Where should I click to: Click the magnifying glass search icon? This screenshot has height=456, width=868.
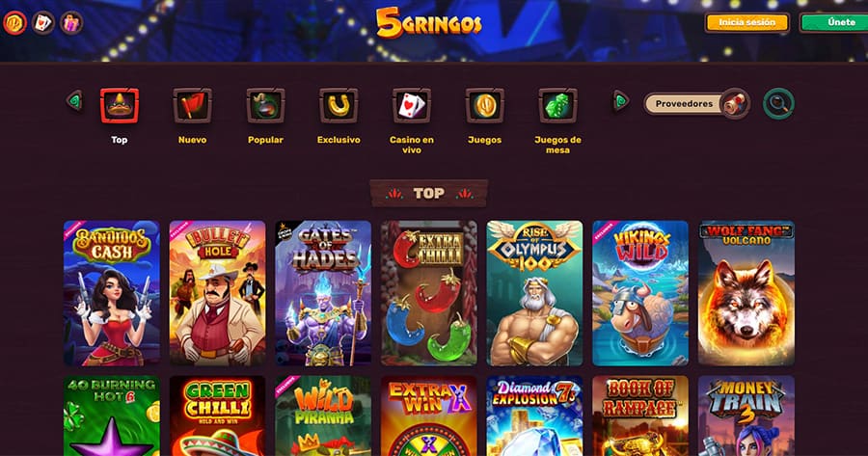[x=778, y=103]
